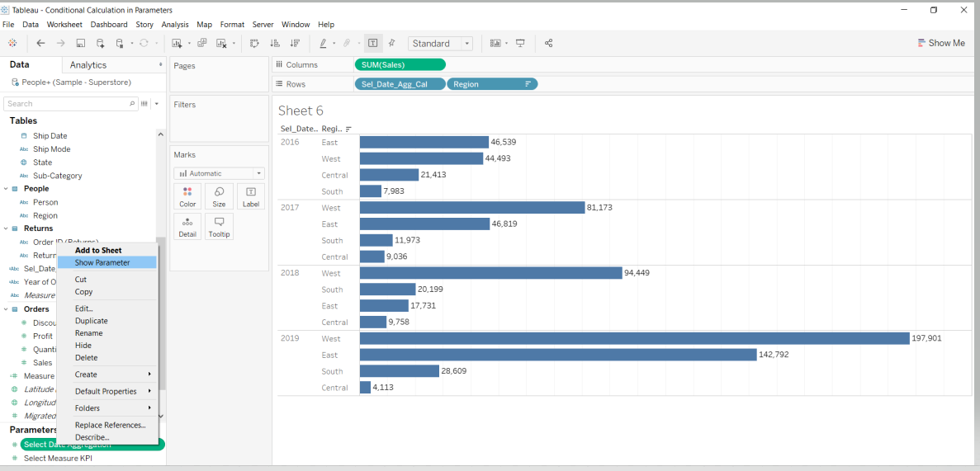Click the Sort Descending icon

click(293, 43)
